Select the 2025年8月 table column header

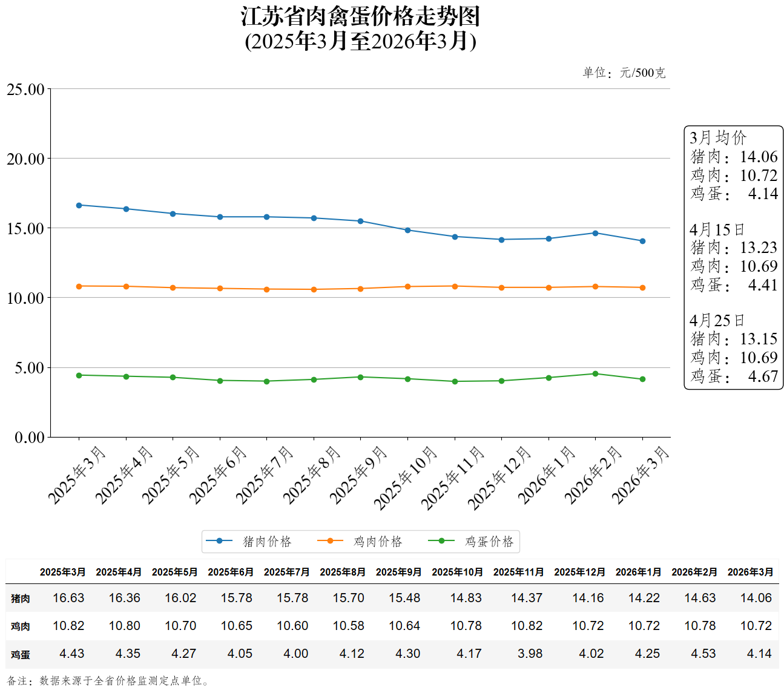343,572
